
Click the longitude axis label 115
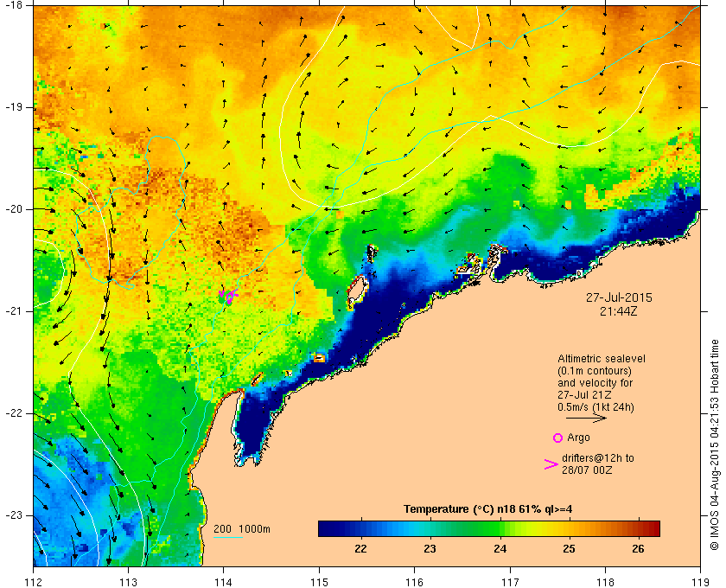point(319,581)
